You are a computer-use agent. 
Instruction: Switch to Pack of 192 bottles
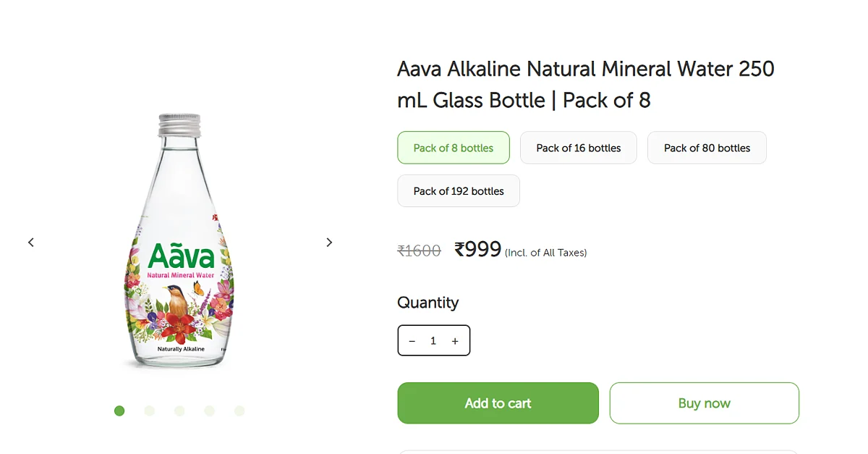point(459,191)
